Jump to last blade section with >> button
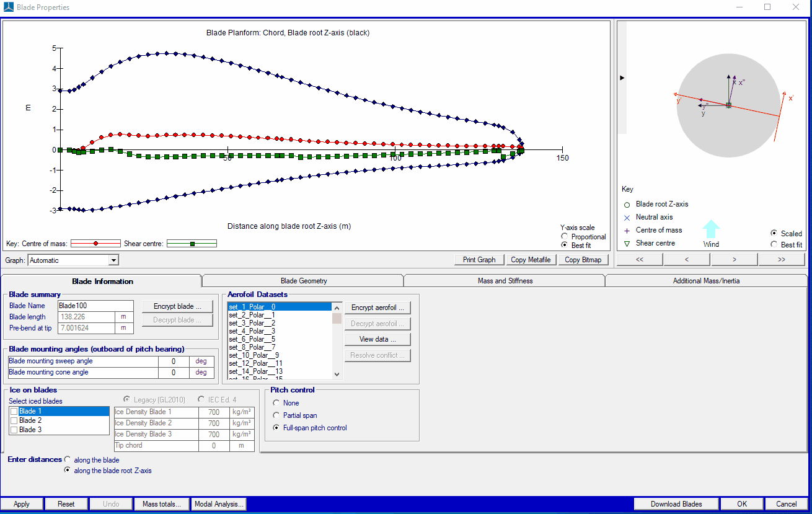 coord(781,260)
